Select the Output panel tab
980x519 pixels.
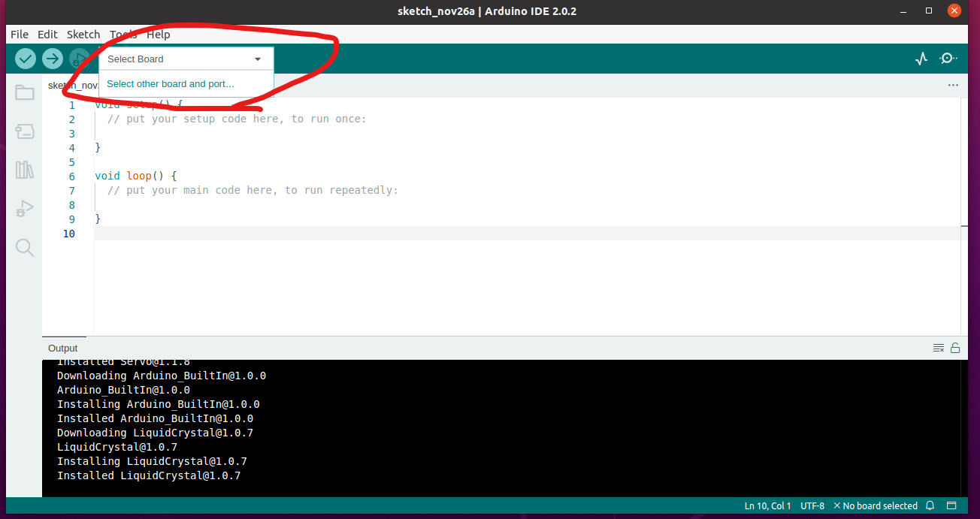(63, 349)
